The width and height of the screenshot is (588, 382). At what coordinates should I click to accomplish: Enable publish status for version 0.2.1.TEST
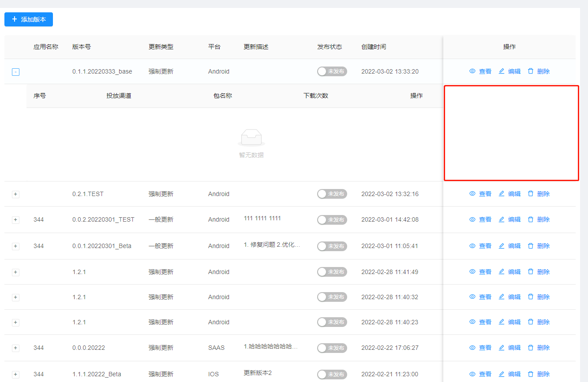pyautogui.click(x=332, y=194)
